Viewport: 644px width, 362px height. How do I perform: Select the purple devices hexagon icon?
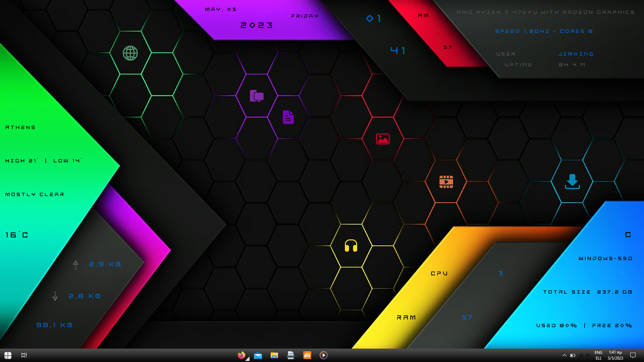tap(257, 96)
